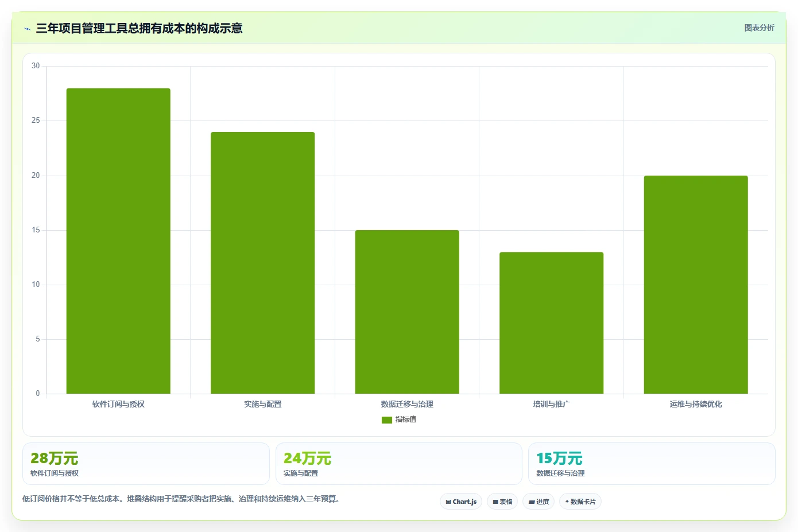Click the 实施与配置 bar in the chart

tap(262, 263)
